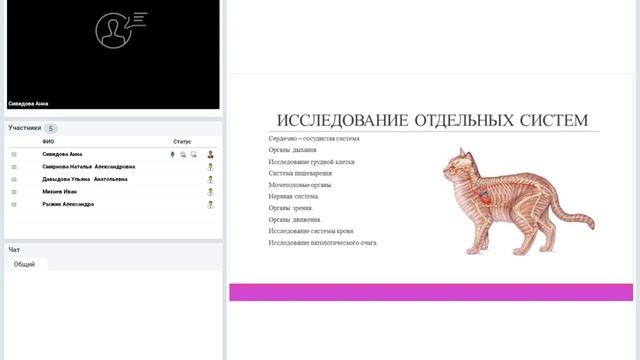Image resolution: width=640 pixels, height=360 pixels.
Task: Click the user role icon for Смирнова Наталья Александровна
Action: tap(210, 167)
